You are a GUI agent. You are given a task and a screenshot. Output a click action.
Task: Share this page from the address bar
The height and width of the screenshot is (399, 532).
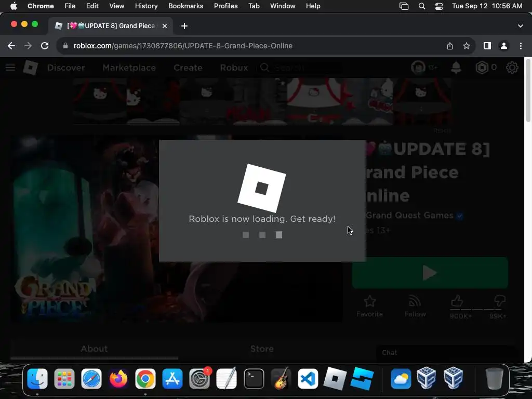450,46
